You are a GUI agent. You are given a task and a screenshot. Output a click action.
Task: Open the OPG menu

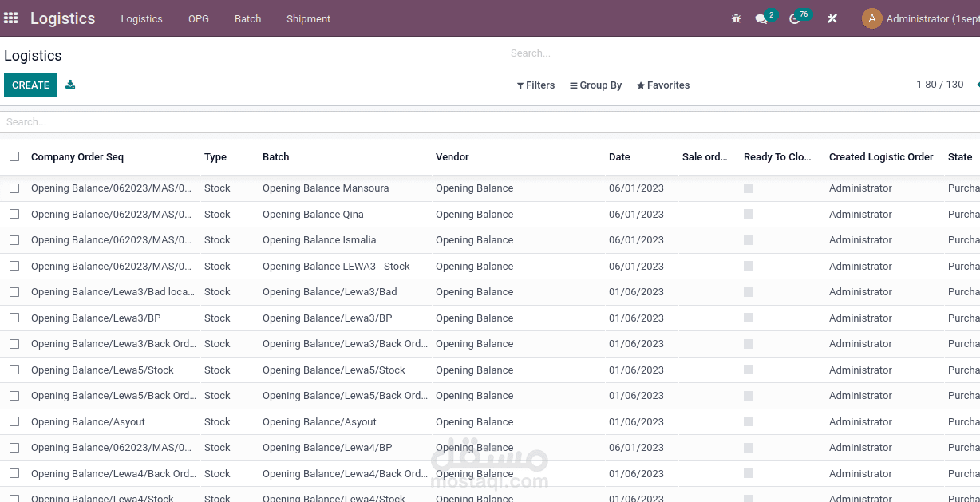pyautogui.click(x=199, y=18)
